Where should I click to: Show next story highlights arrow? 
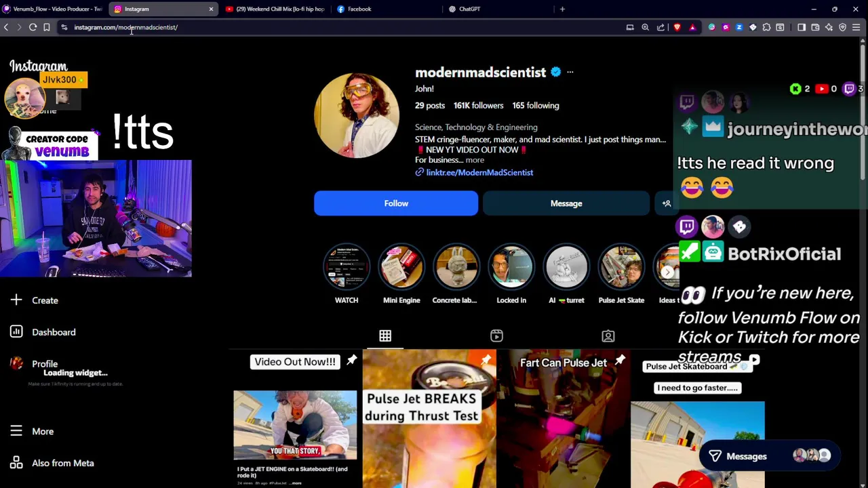tap(667, 272)
